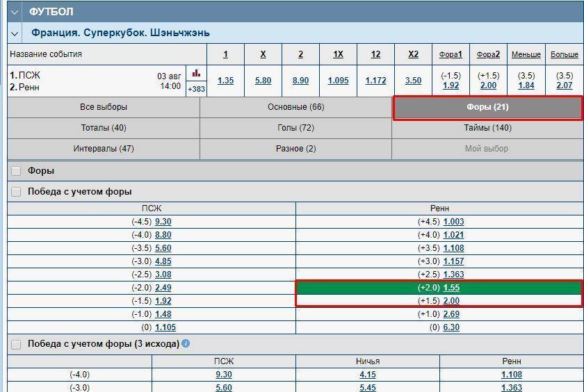Expand additional markets +383

pyautogui.click(x=196, y=89)
